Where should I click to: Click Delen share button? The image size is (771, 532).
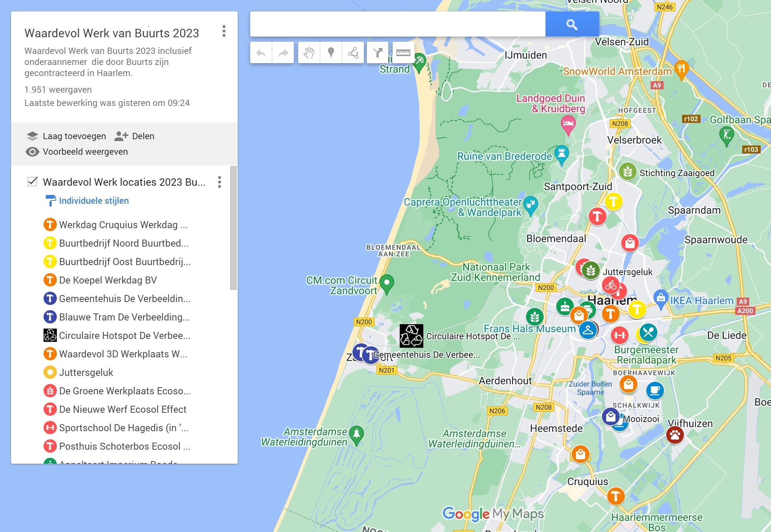(134, 136)
